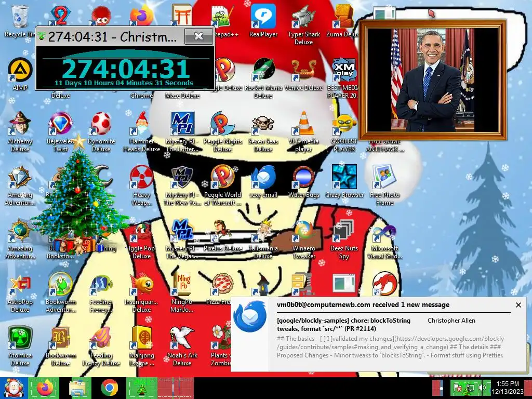Select the Deez Nuts Spy shortcut
The width and height of the screenshot is (532, 399).
[344, 239]
